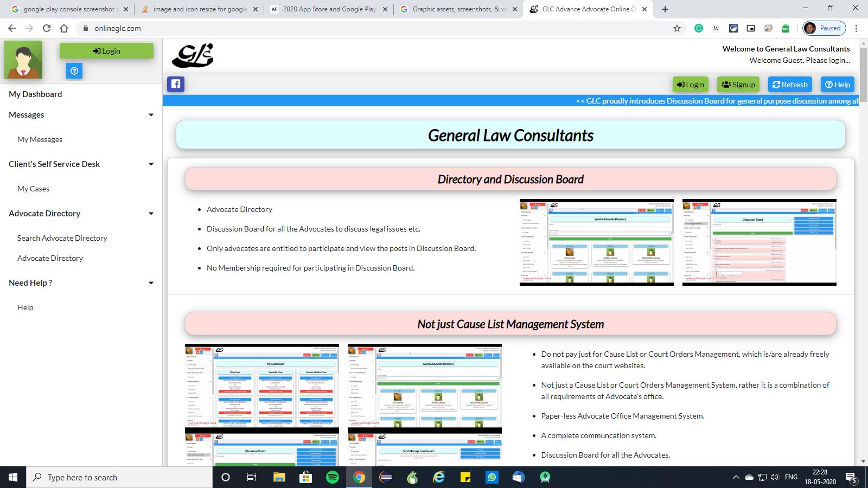The height and width of the screenshot is (488, 868).
Task: Close the GLC Advance Advocate tab
Action: pos(643,9)
